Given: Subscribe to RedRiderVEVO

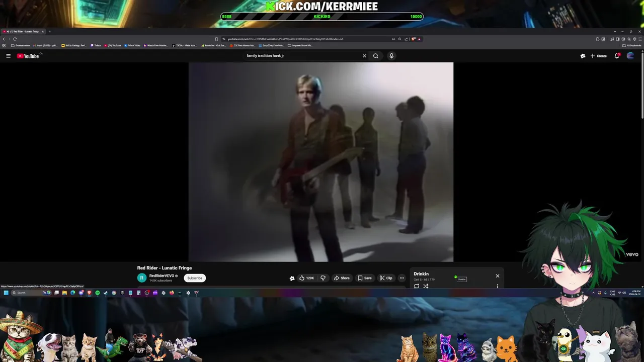Looking at the screenshot, I should 195,278.
